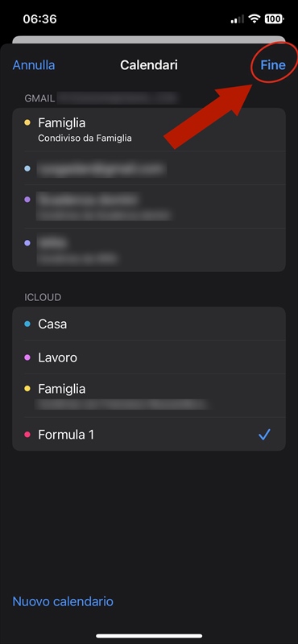Click the yellow dot beside Gmail Famiglia
This screenshot has width=298, height=644.
click(27, 122)
